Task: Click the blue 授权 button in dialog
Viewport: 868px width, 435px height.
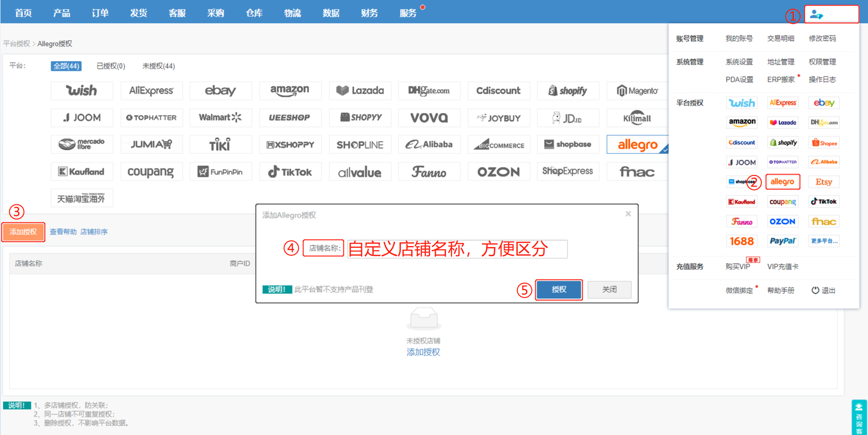Action: tap(559, 290)
